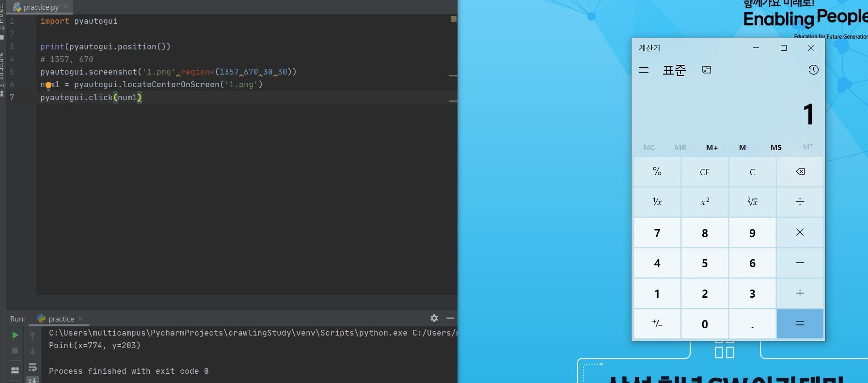Hide the Run tool window
The image size is (868, 383).
(450, 318)
